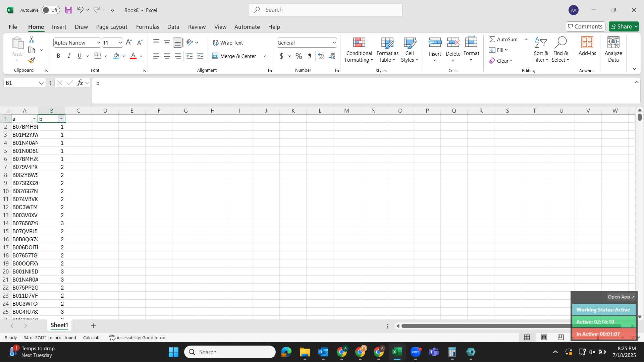Click the top Search box
Screen dimensions: 644x362
pyautogui.click(x=325, y=10)
